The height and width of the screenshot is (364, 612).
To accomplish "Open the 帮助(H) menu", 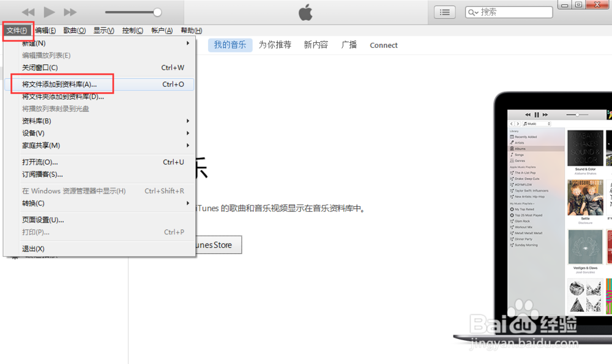I will pyautogui.click(x=191, y=31).
